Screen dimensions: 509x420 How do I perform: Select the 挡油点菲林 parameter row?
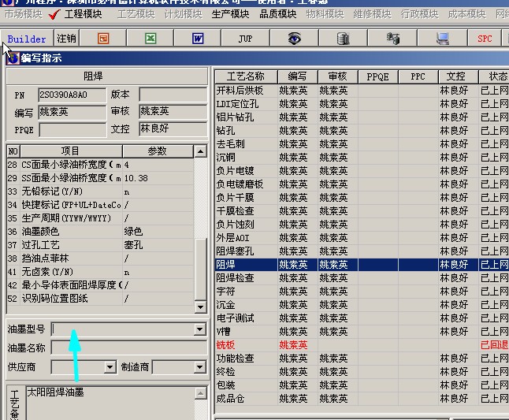pos(100,258)
